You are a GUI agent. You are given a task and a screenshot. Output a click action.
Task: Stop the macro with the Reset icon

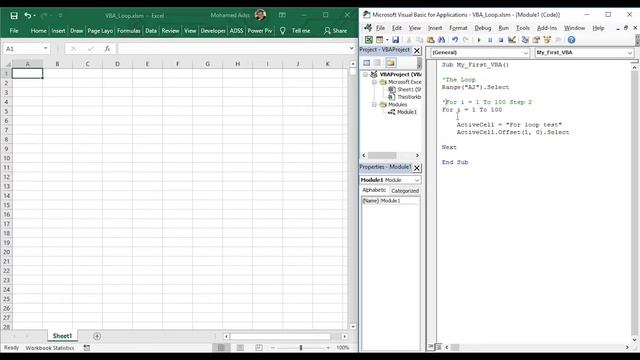point(501,40)
